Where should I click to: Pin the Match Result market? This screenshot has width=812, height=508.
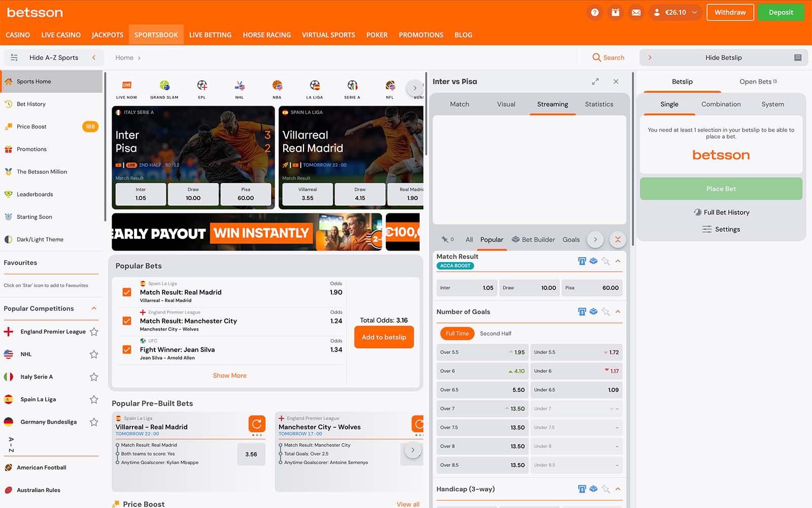click(605, 261)
